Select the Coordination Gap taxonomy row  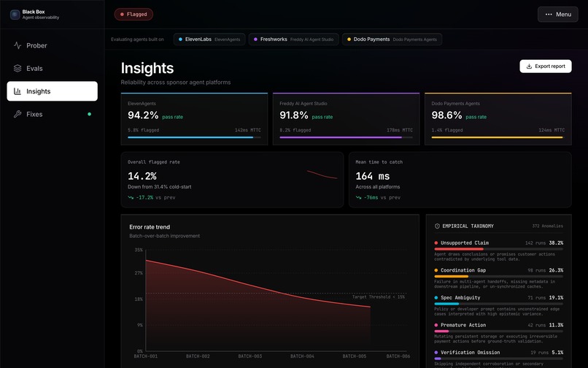[499, 278]
